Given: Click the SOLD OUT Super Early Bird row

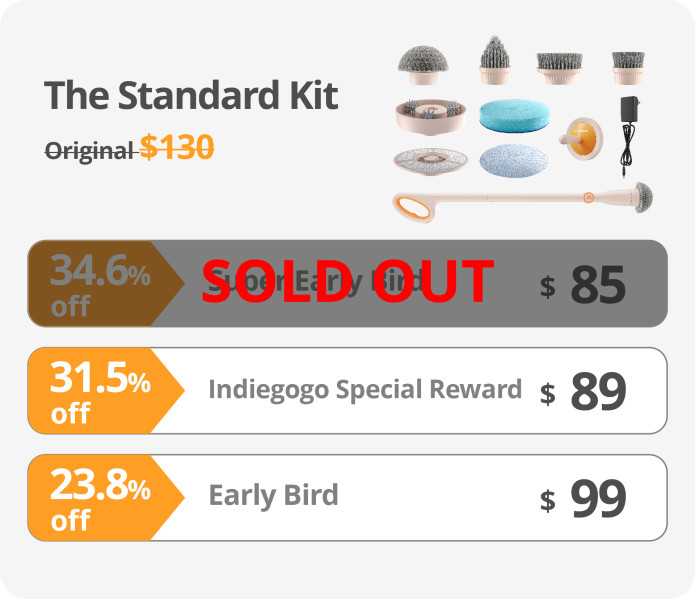Looking at the screenshot, I should coord(347,283).
